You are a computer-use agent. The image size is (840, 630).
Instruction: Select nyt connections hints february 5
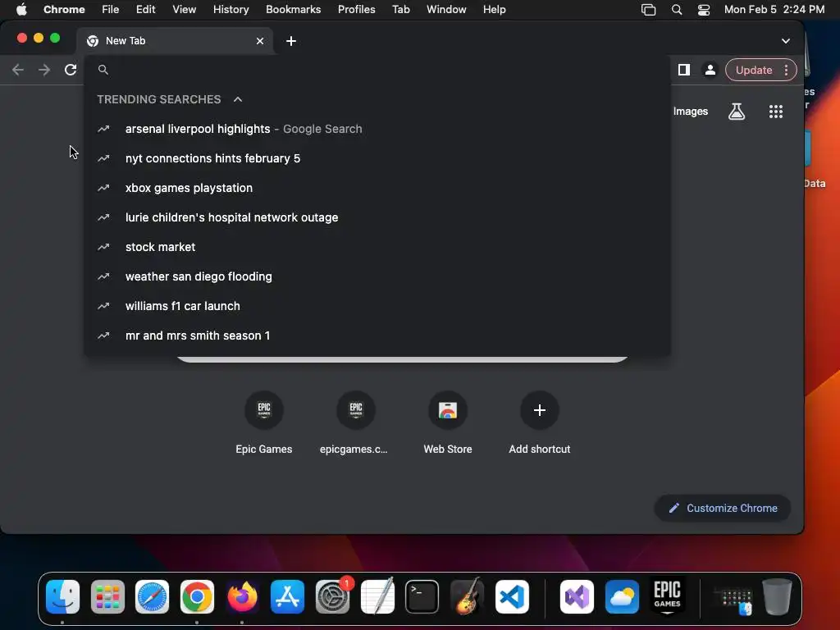[x=377, y=158]
